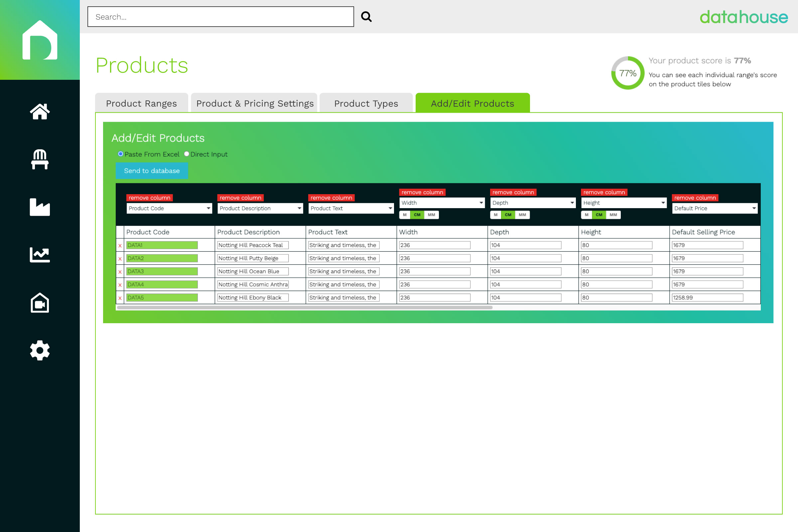Screen dimensions: 798x532
Task: Edit DATA1 row Striking and timeless text field
Action: [x=344, y=245]
